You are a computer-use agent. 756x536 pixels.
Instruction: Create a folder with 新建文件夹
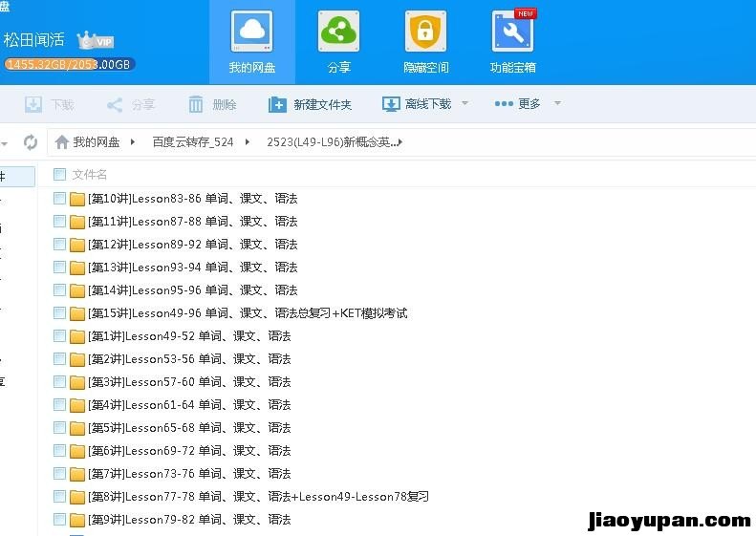310,104
